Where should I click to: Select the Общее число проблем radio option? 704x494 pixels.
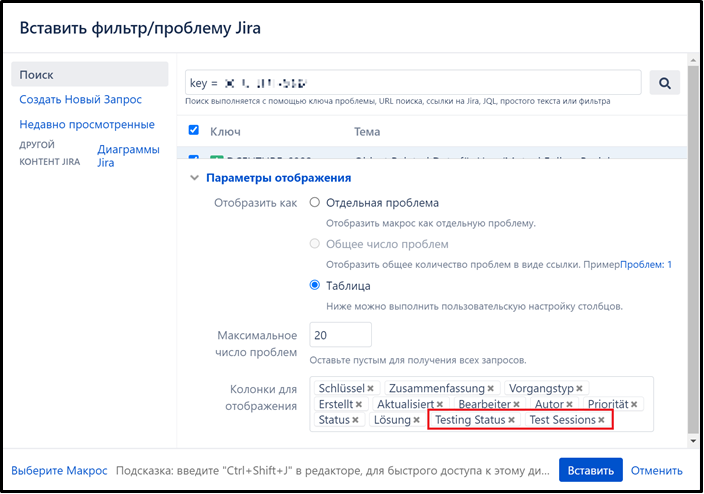pyautogui.click(x=315, y=244)
